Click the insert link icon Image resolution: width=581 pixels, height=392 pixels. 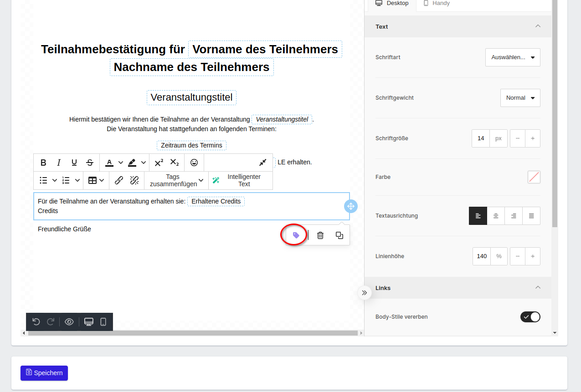click(x=119, y=180)
